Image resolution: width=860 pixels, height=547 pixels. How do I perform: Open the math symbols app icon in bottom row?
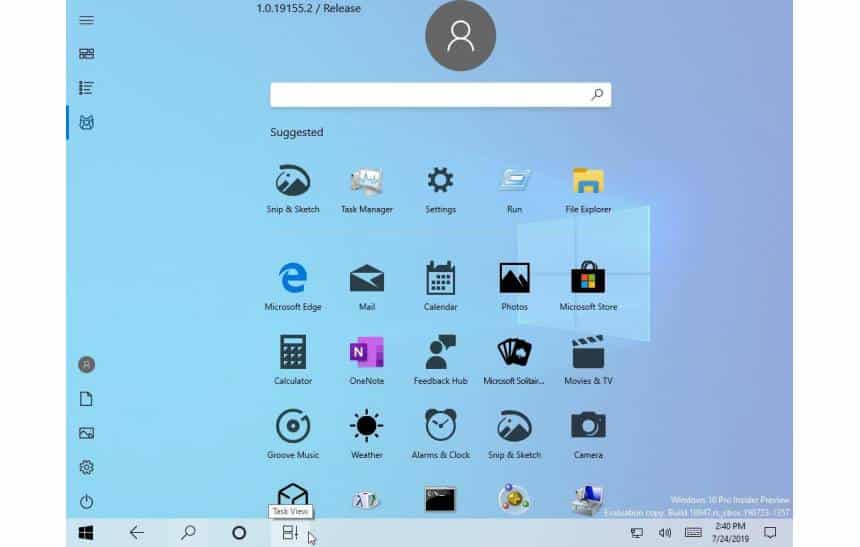click(x=366, y=500)
